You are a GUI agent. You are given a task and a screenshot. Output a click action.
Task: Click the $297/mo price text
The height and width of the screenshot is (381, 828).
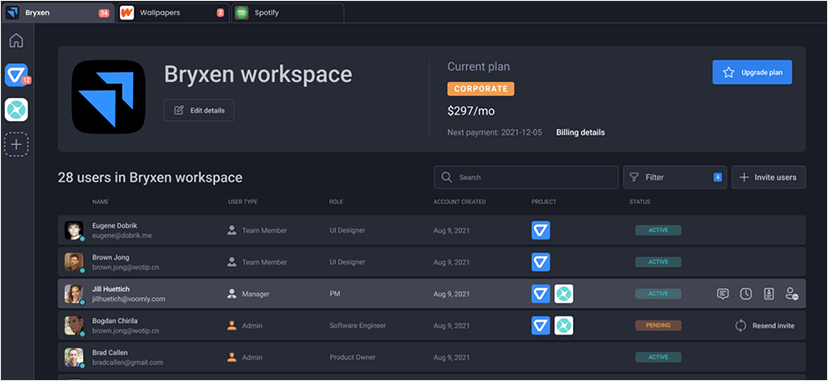tap(471, 111)
